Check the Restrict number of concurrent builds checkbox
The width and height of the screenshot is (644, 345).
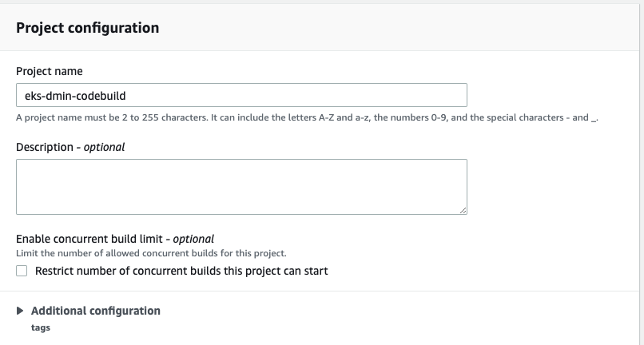tap(22, 271)
